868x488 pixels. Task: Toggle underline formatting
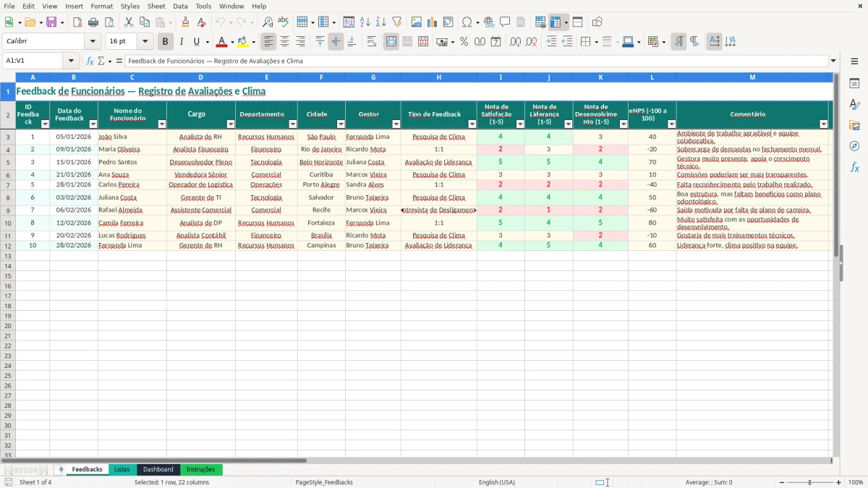coord(196,42)
